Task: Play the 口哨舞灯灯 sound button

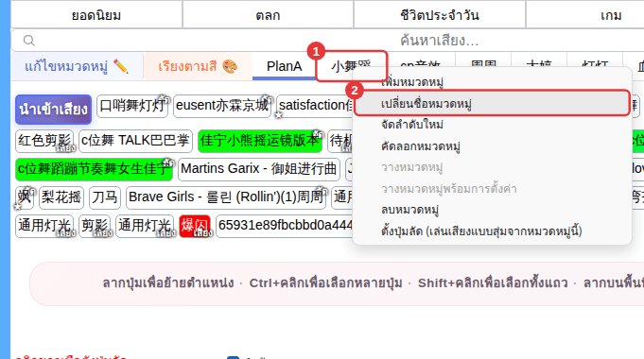Action: [x=132, y=106]
